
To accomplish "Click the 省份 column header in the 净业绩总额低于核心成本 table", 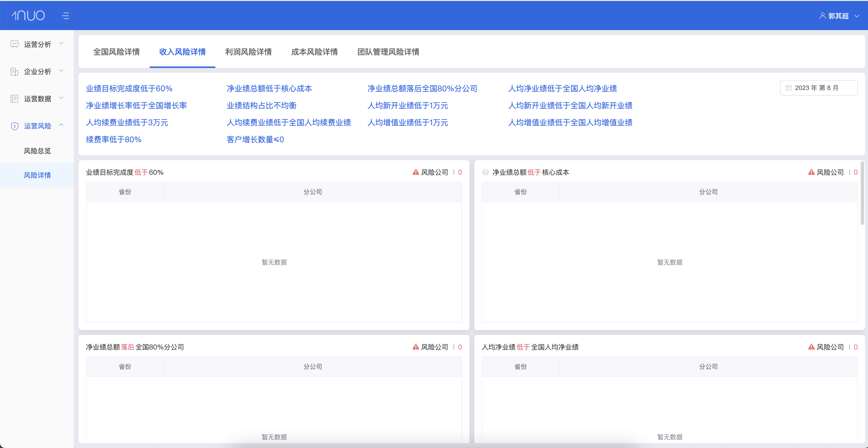I will coord(521,192).
